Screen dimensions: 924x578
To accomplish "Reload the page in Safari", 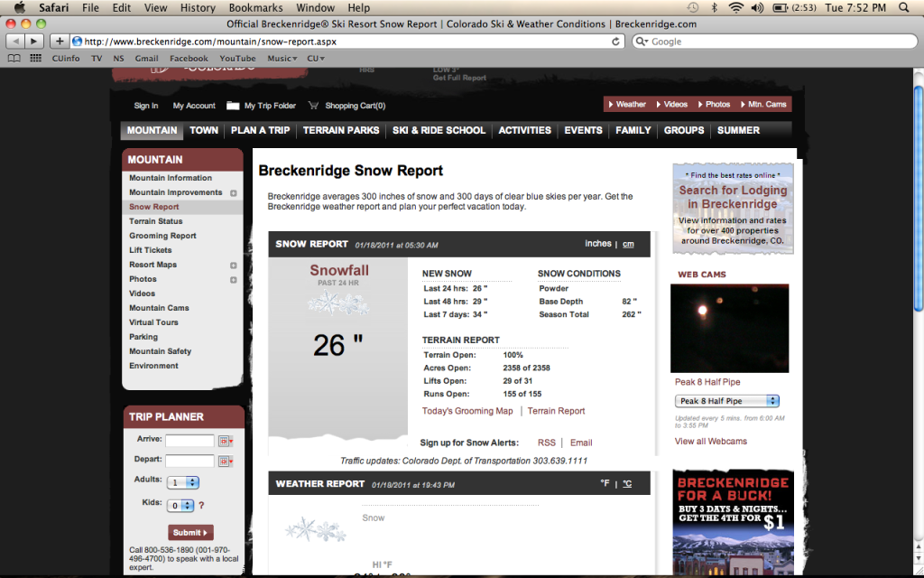I will (616, 42).
